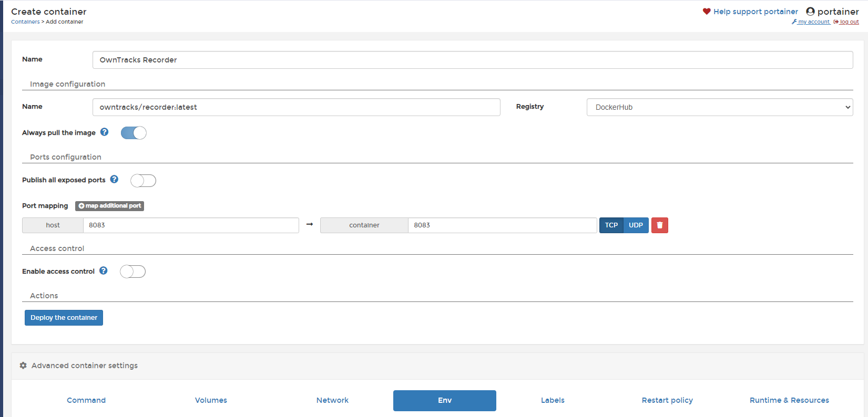The width and height of the screenshot is (868, 417).
Task: Select the Env tab
Action: (445, 401)
